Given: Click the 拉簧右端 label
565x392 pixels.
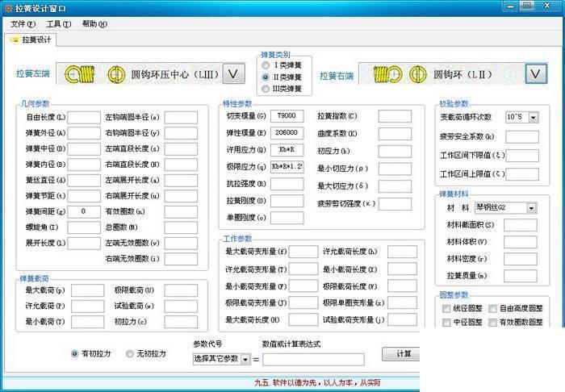Looking at the screenshot, I should (337, 76).
